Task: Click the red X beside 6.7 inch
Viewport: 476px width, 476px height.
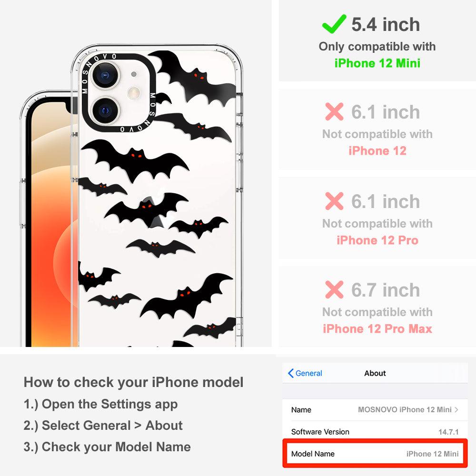Action: [x=334, y=289]
